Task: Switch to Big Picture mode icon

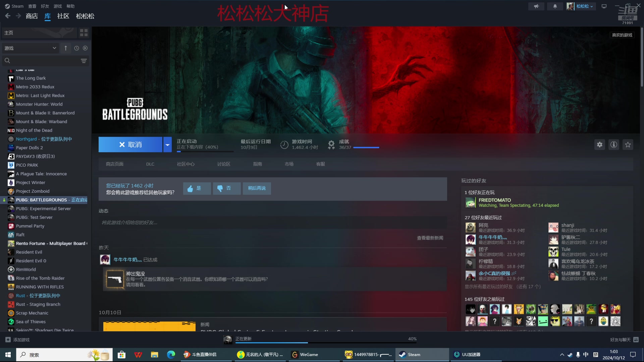Action: pyautogui.click(x=604, y=6)
